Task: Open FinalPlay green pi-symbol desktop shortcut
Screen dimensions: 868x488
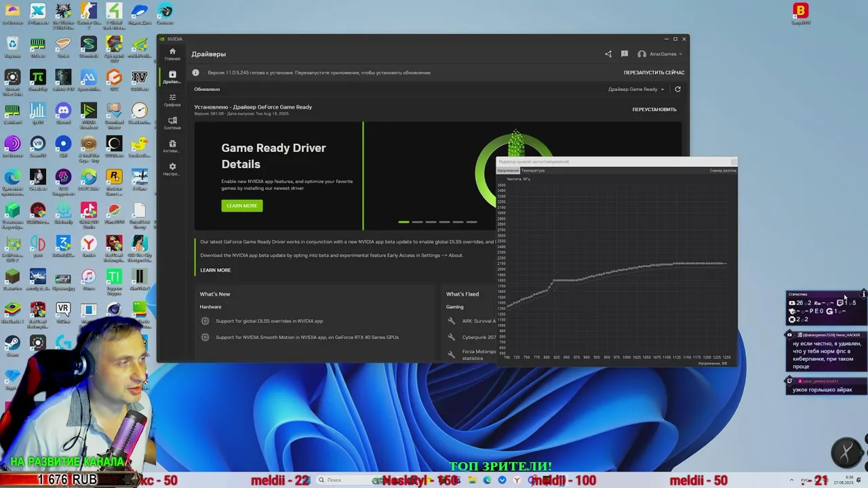Action: coord(37,80)
